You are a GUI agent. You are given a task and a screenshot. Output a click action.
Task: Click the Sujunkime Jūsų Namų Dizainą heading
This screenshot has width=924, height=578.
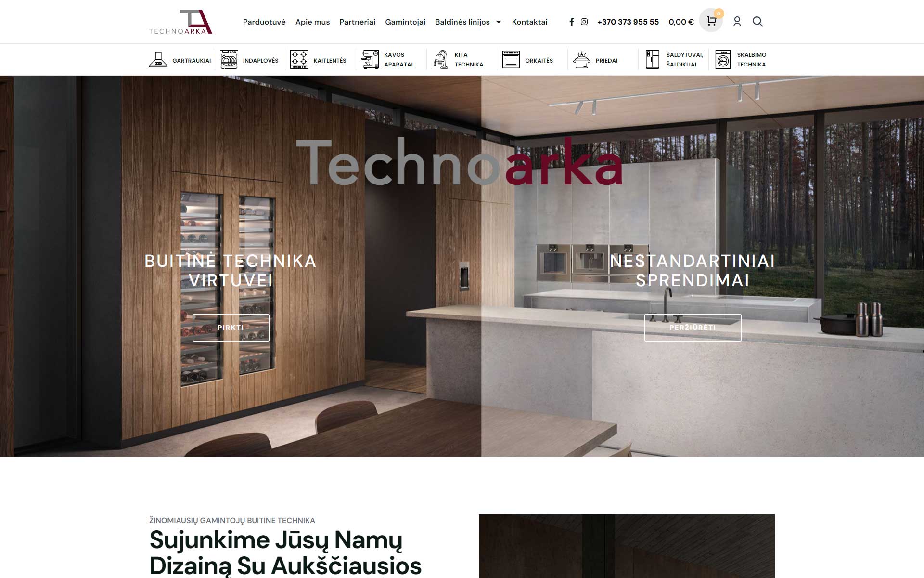tap(285, 553)
